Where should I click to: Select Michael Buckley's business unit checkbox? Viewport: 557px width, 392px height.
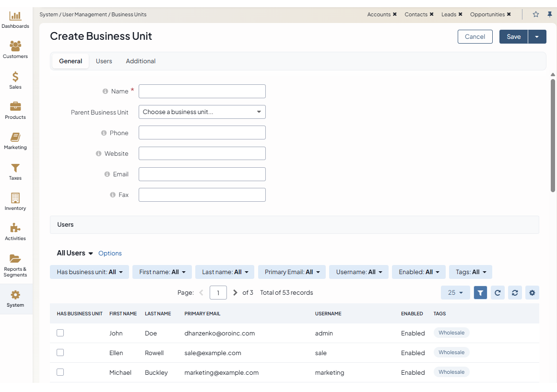point(60,372)
